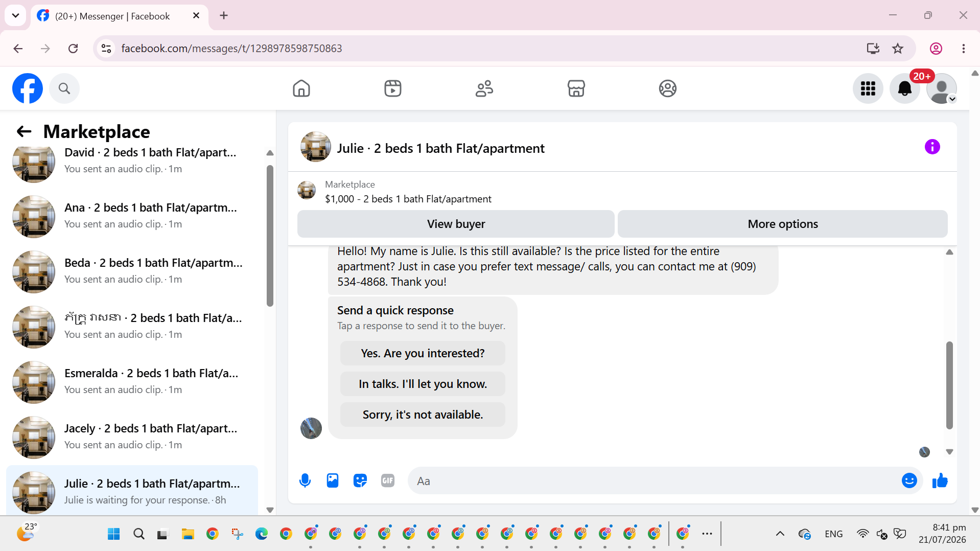Click the message input field Aa
This screenshot has width=980, height=551.
coord(654,480)
